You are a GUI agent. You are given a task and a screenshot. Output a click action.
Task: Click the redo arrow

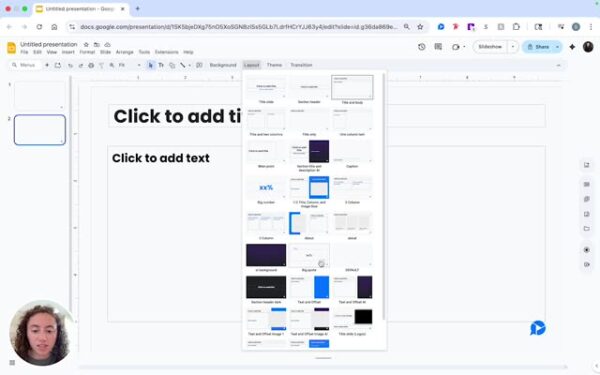click(x=80, y=65)
